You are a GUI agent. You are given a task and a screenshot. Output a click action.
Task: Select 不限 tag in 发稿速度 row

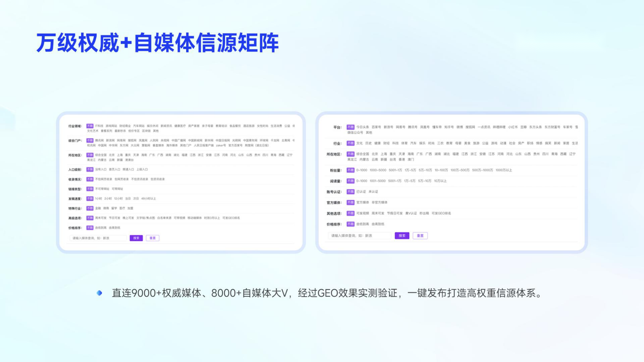(90, 199)
